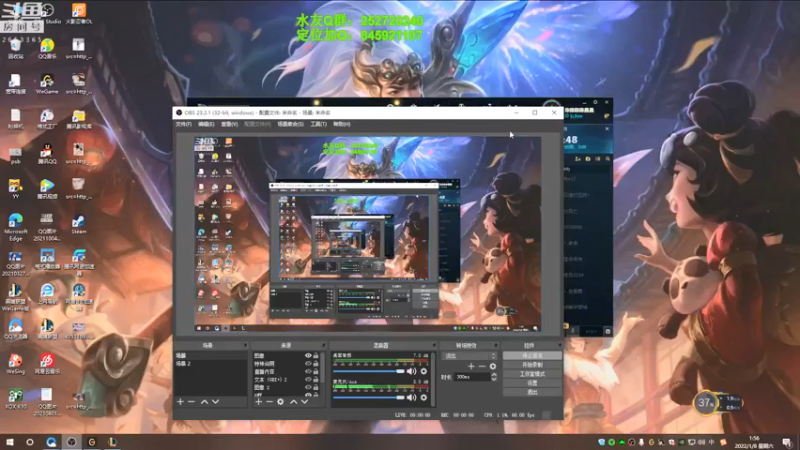Open the 帮助(H) menu in OBS
The width and height of the screenshot is (800, 450).
click(342, 124)
